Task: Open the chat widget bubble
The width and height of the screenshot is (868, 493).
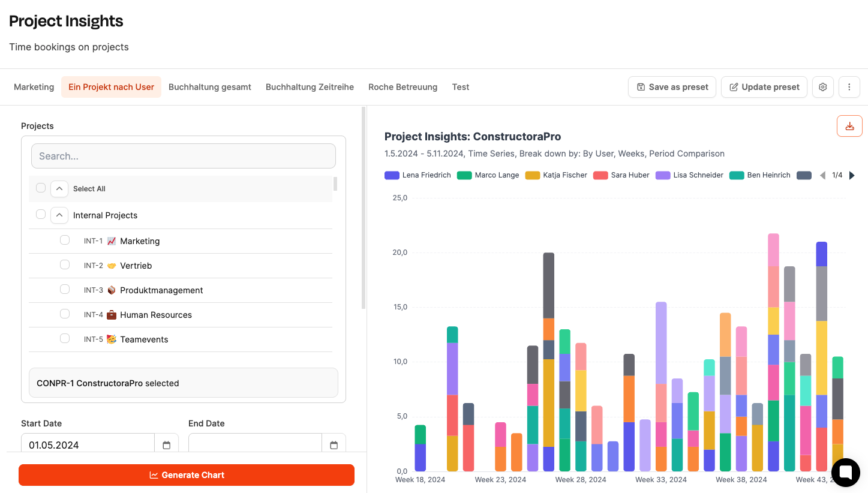Action: (846, 472)
